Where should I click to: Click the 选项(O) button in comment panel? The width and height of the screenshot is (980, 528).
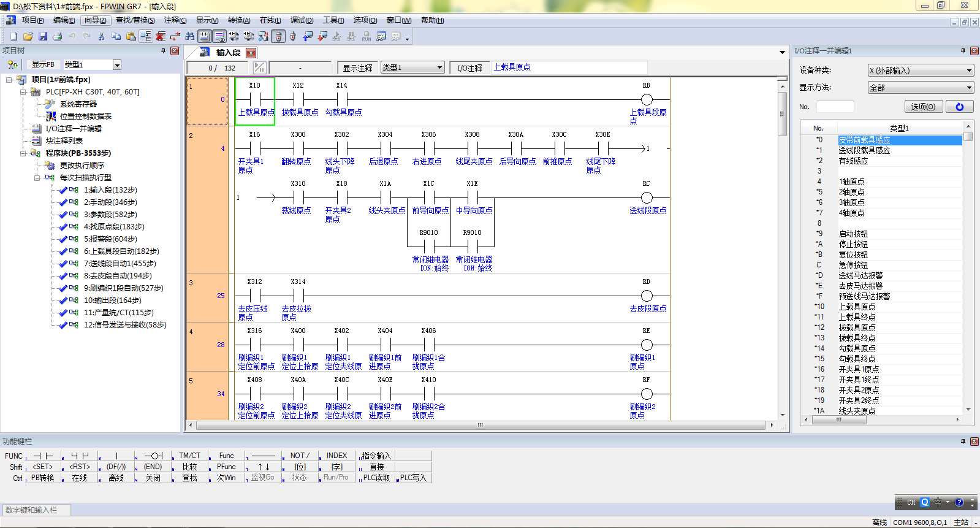(x=922, y=107)
